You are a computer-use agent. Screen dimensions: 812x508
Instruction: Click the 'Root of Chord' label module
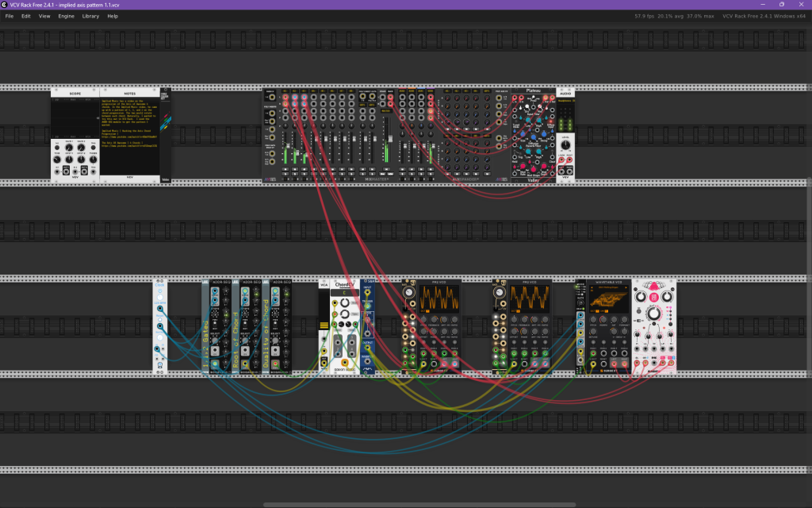[x=236, y=326]
